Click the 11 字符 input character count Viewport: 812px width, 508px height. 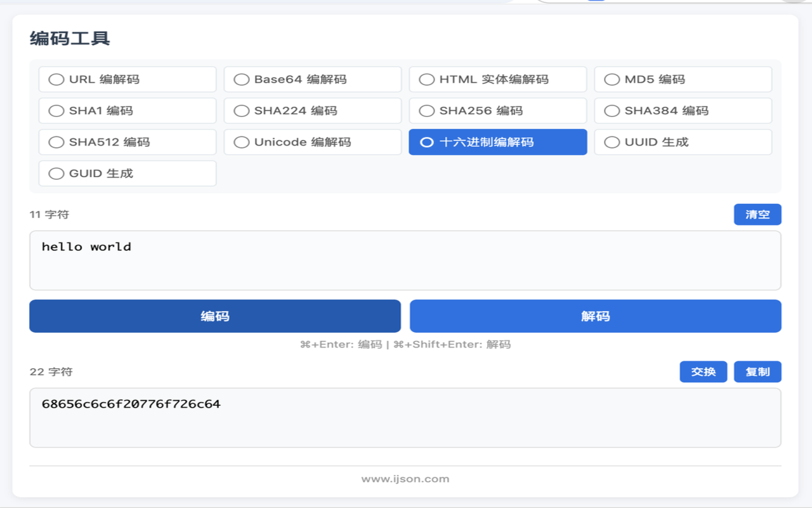[x=49, y=215]
